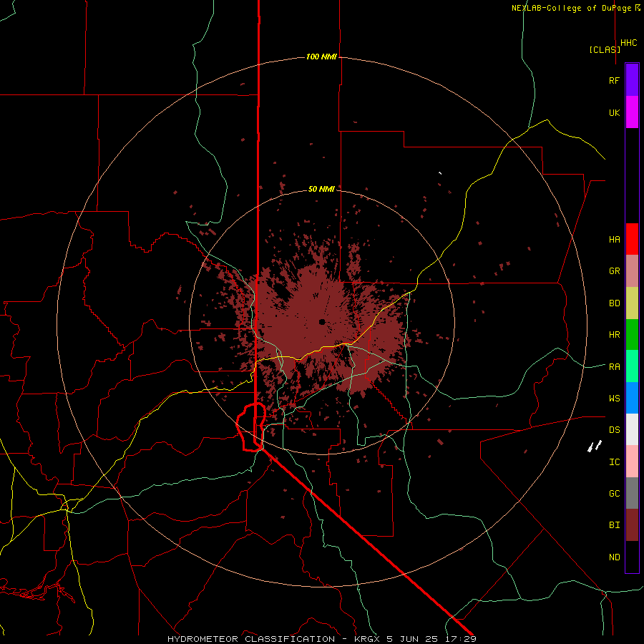Click the BI legend label
The image size is (644, 644).
pyautogui.click(x=615, y=525)
